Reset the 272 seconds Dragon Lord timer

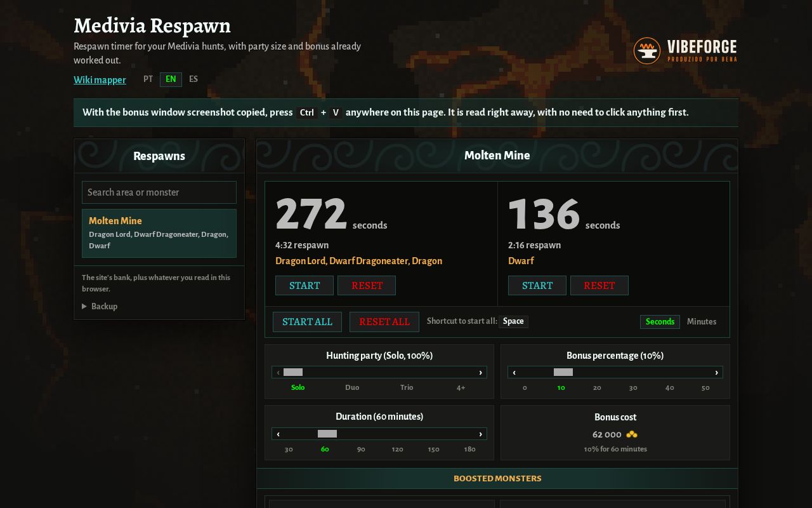[367, 286]
